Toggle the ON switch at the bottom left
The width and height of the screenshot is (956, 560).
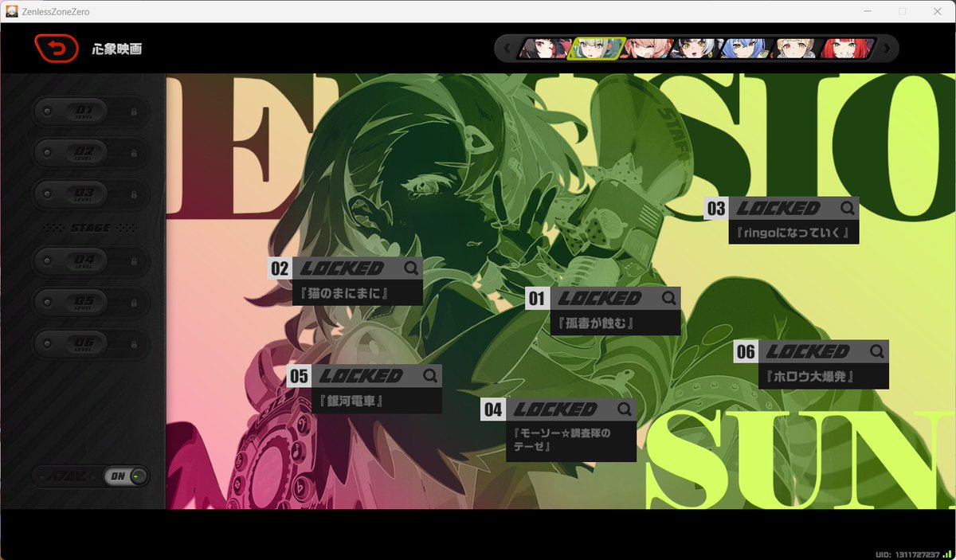click(x=126, y=476)
